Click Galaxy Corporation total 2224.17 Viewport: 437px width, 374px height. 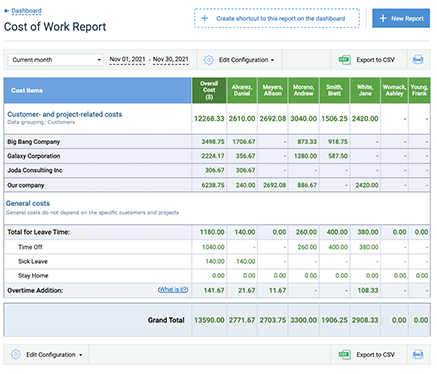tap(213, 156)
